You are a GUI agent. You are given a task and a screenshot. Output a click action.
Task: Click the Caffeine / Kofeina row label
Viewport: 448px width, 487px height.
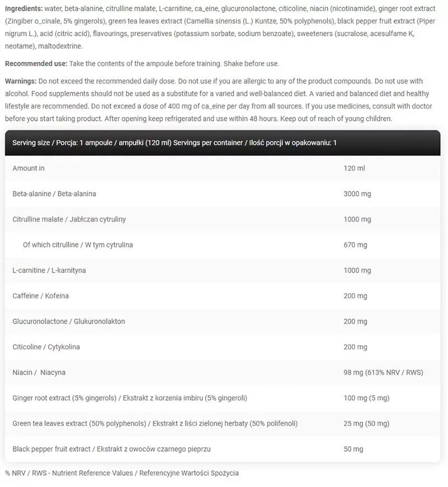pos(40,296)
